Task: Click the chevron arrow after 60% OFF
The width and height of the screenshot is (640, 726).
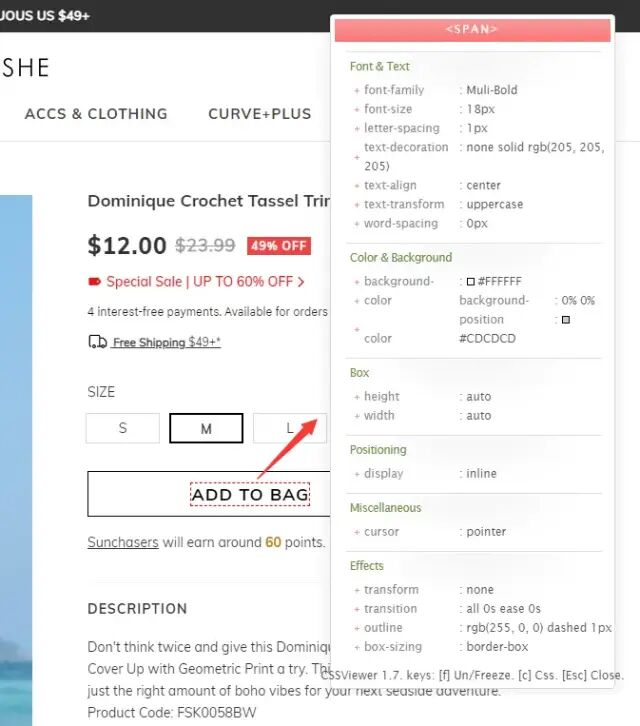Action: [301, 282]
